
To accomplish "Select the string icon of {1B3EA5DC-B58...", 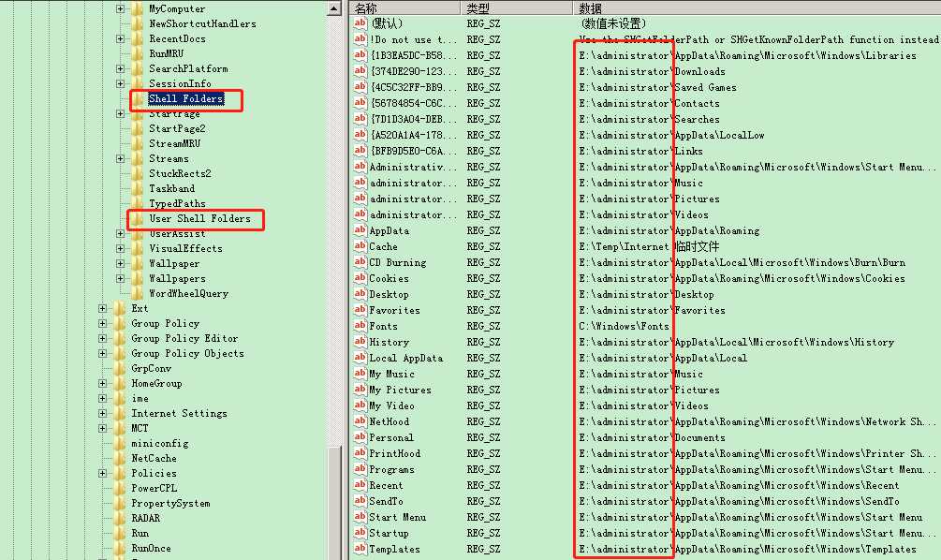I will pyautogui.click(x=360, y=55).
